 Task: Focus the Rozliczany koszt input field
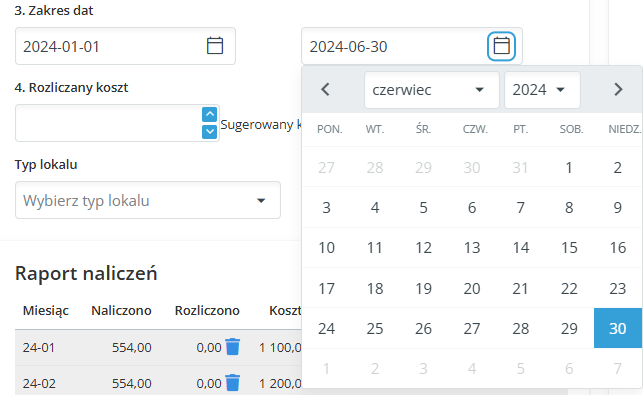[x=108, y=123]
